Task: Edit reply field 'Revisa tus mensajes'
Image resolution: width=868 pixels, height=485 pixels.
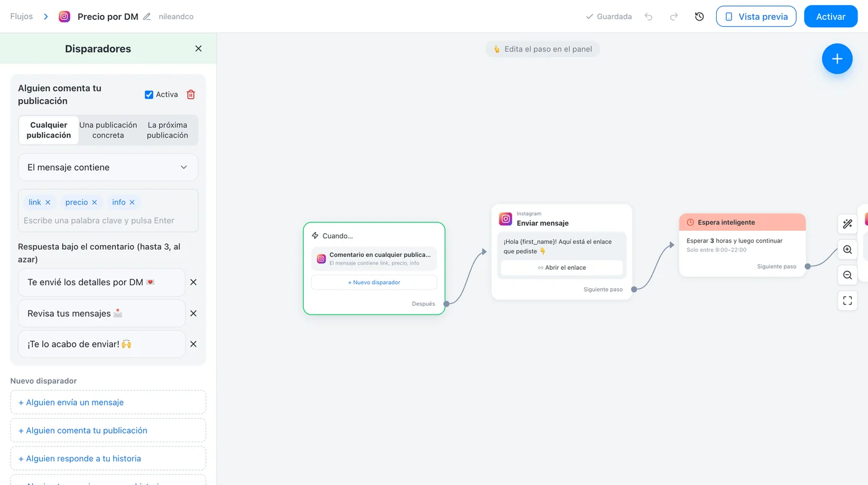Action: [x=102, y=313]
